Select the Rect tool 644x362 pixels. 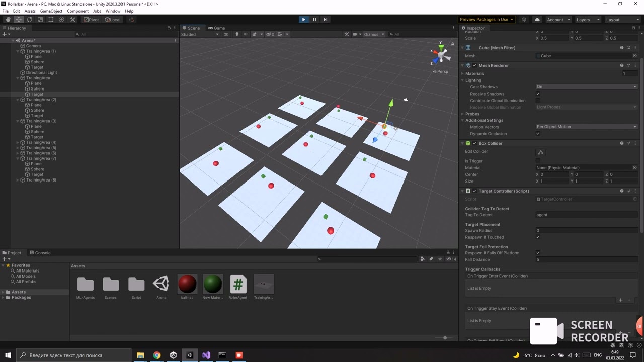point(51,20)
